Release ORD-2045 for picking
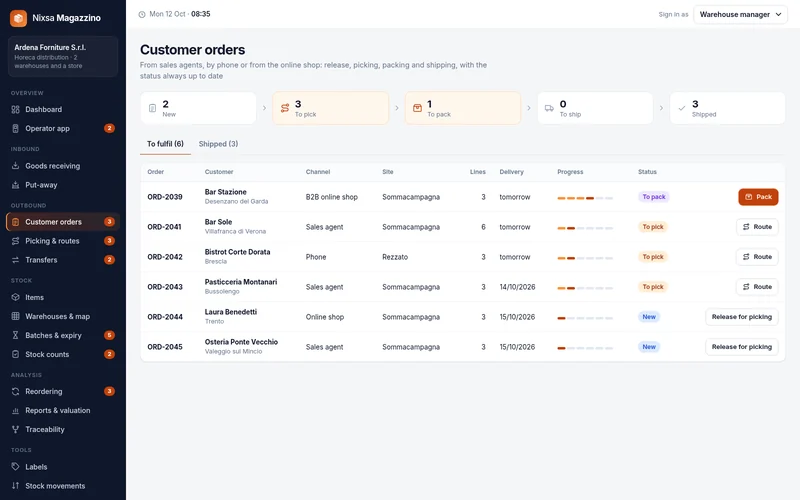800x500 pixels. pos(742,347)
